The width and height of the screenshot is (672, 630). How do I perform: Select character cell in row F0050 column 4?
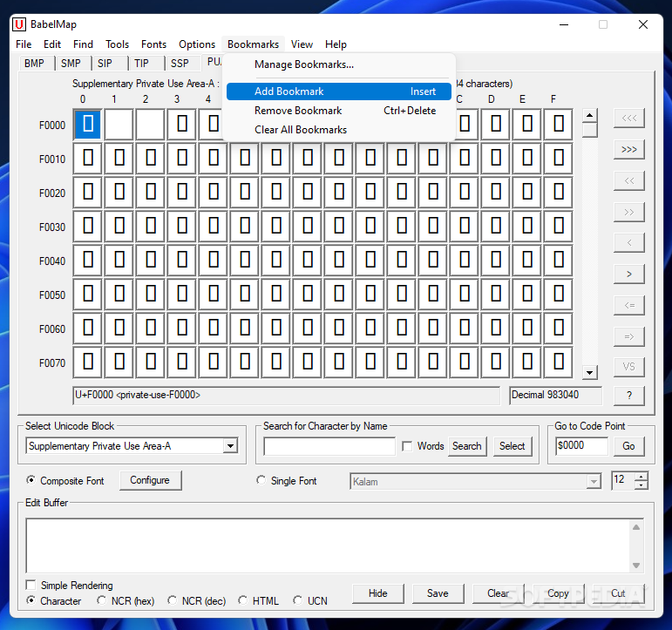click(214, 294)
